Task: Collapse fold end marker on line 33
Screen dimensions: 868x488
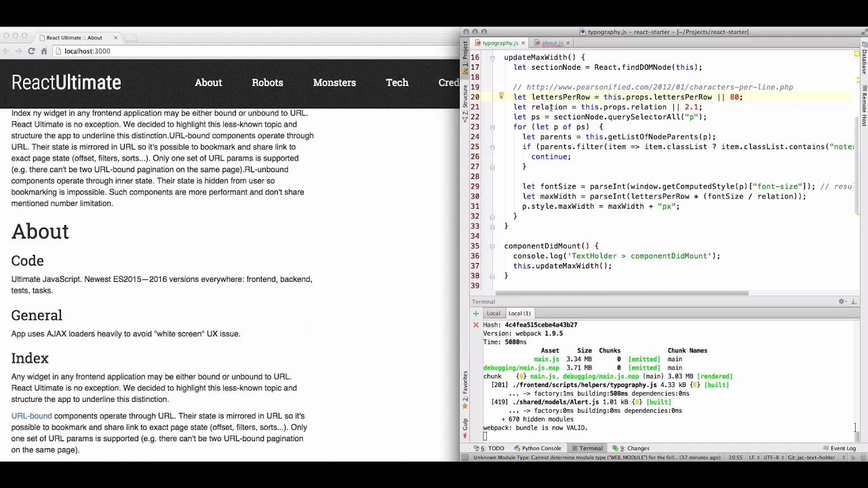Action: 492,226
